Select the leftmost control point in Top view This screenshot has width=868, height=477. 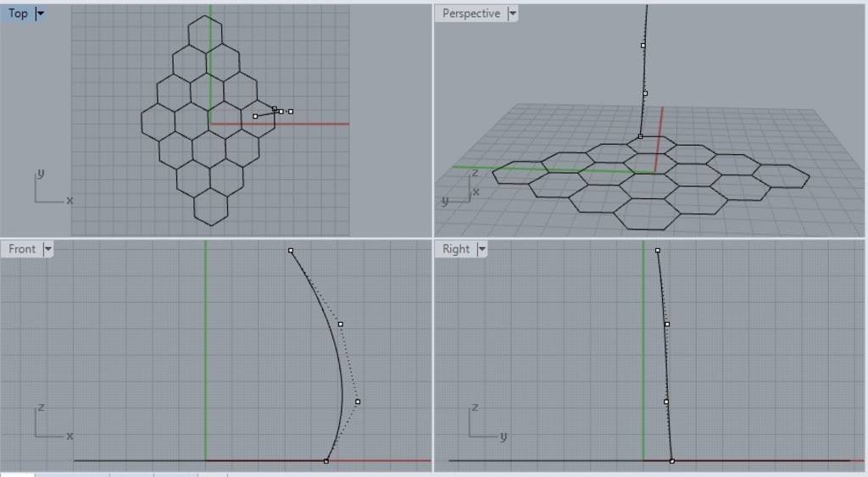(254, 116)
